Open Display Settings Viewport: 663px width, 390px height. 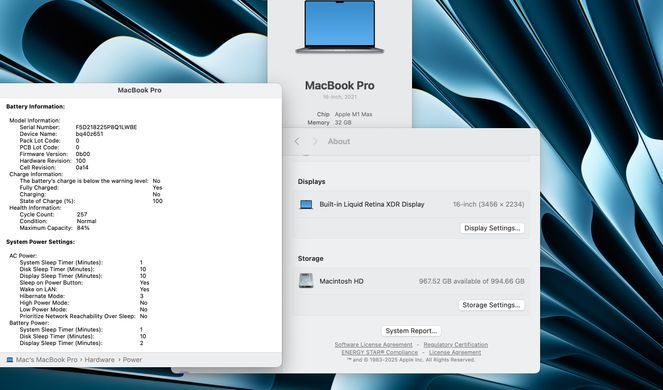click(x=492, y=228)
